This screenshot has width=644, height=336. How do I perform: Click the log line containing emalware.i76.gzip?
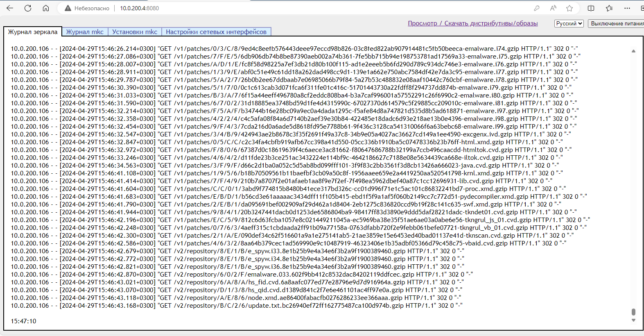pos(294,64)
